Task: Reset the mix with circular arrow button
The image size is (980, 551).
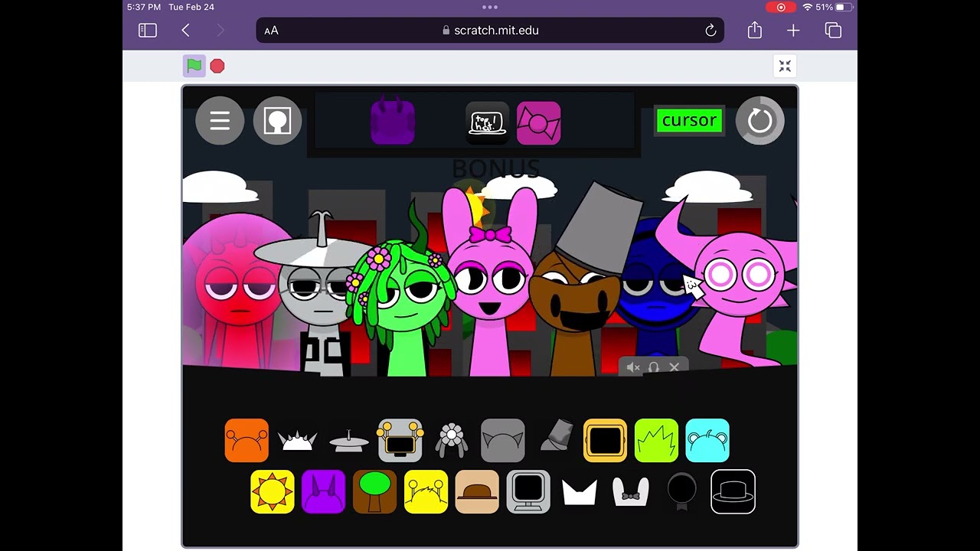Action: [x=760, y=120]
